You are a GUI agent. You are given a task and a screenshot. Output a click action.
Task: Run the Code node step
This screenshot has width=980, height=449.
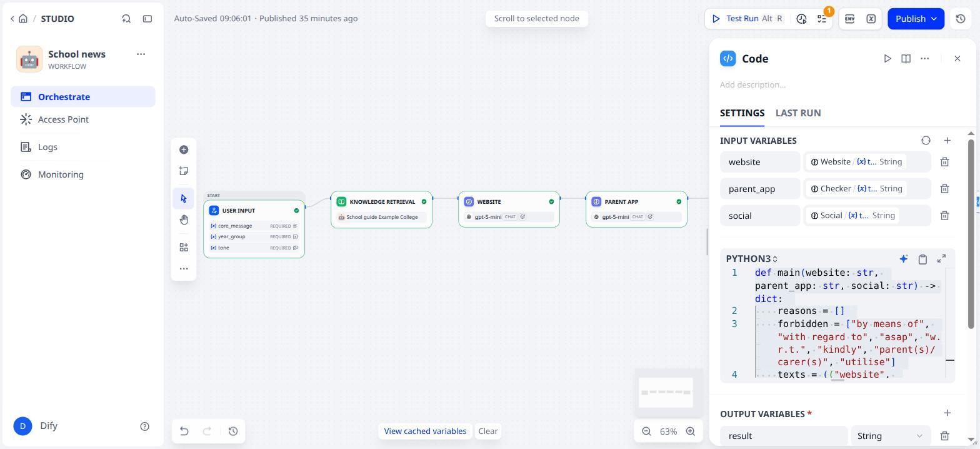887,58
